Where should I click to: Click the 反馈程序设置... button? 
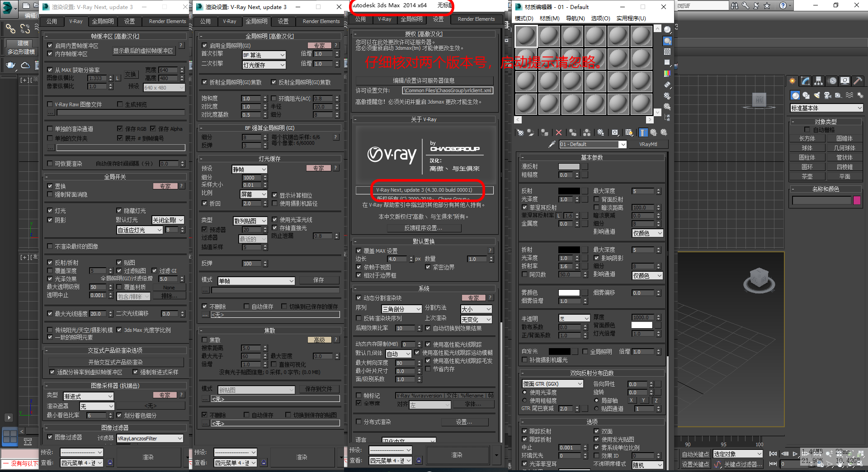[x=424, y=228]
